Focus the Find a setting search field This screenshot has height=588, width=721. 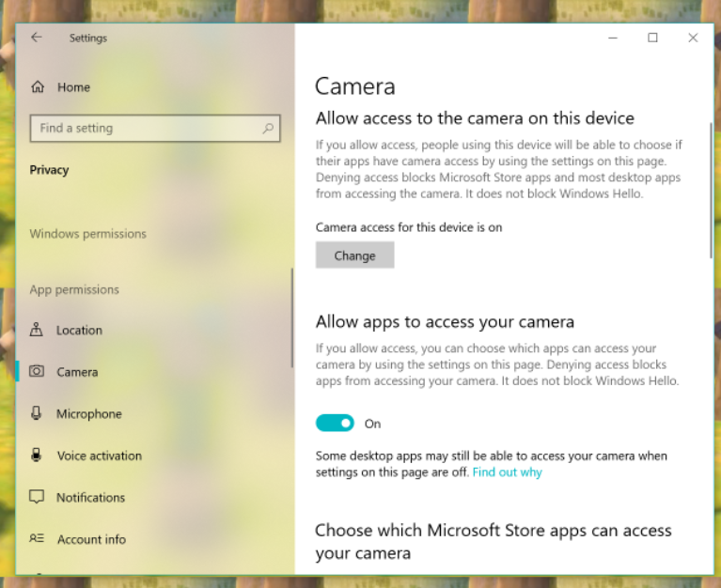coord(146,129)
